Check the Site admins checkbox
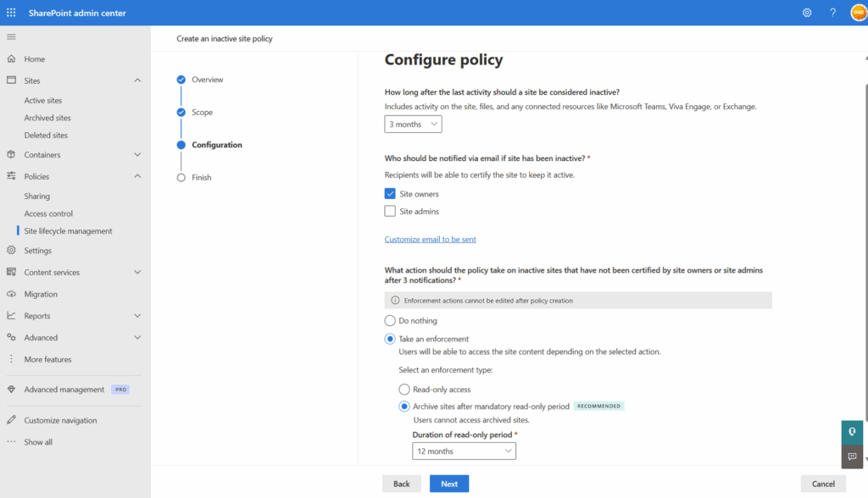 (x=390, y=211)
